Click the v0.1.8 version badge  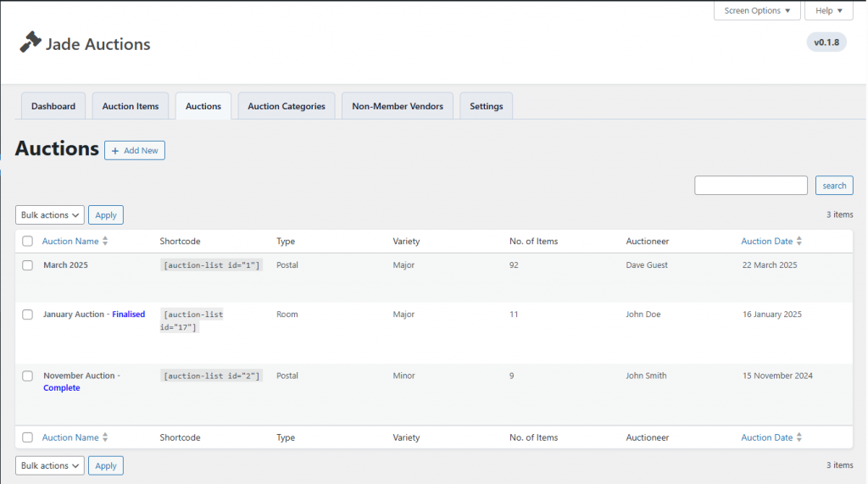coord(826,42)
